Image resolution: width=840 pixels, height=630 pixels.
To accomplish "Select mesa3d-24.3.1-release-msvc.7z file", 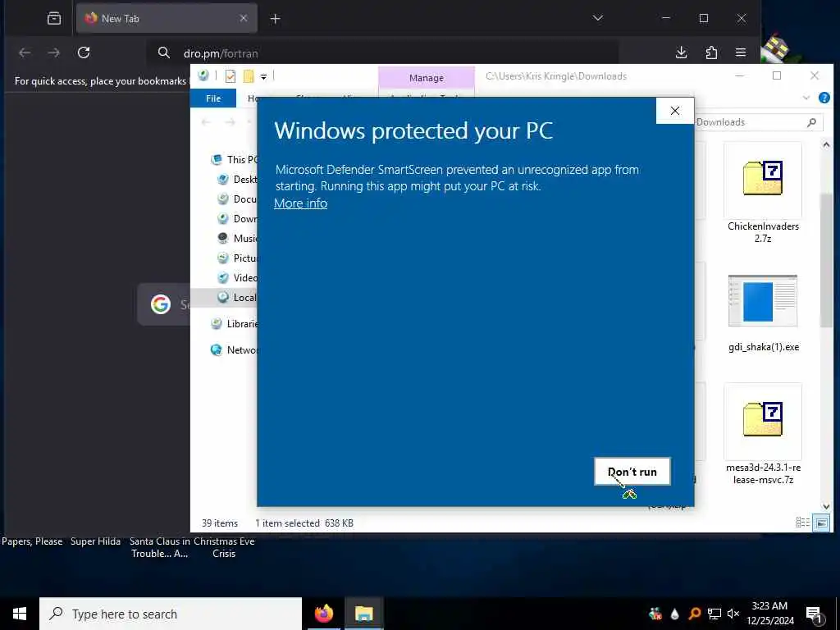I will [763, 434].
